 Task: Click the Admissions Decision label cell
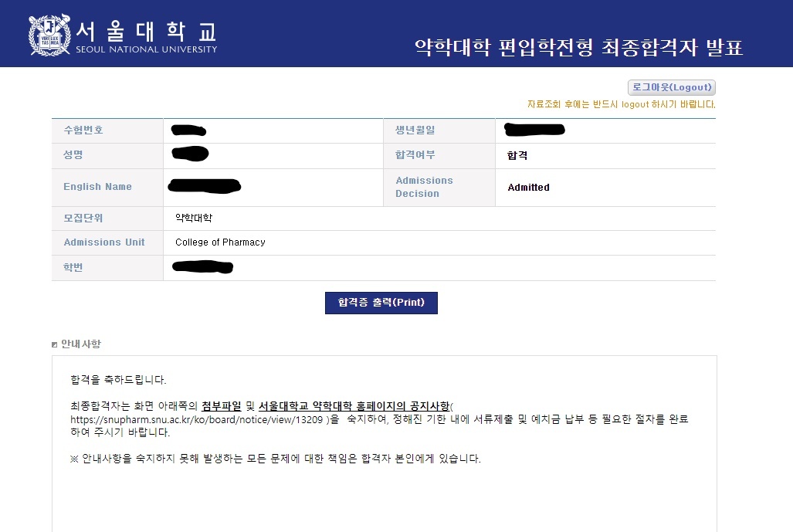click(439, 187)
